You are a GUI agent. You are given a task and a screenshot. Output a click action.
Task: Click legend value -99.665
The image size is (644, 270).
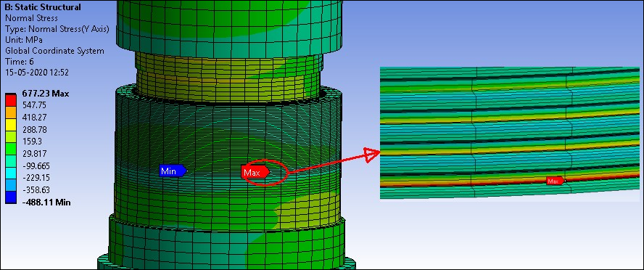pyautogui.click(x=36, y=165)
